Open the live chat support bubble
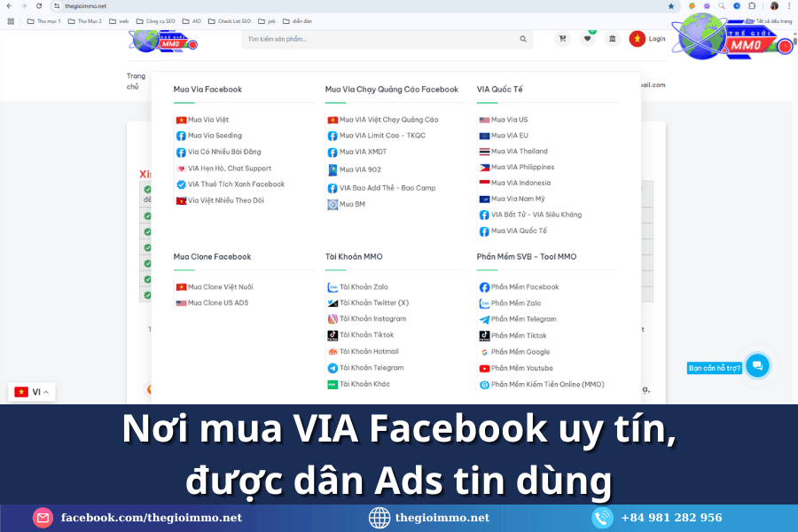Image resolution: width=798 pixels, height=532 pixels. (x=756, y=365)
